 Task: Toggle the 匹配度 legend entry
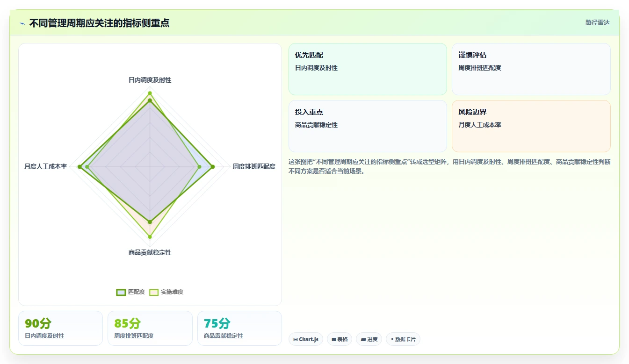point(130,292)
